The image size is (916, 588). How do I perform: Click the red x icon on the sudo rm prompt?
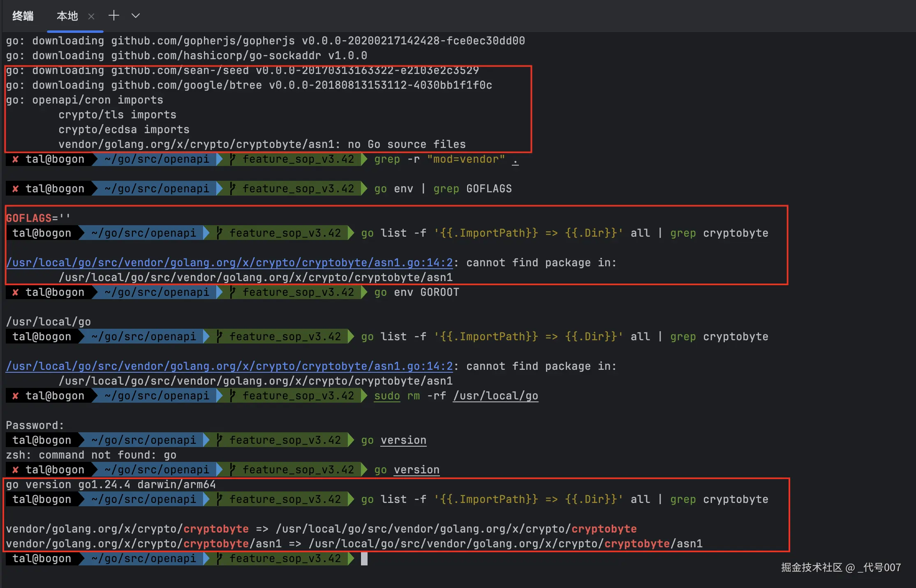(x=15, y=396)
